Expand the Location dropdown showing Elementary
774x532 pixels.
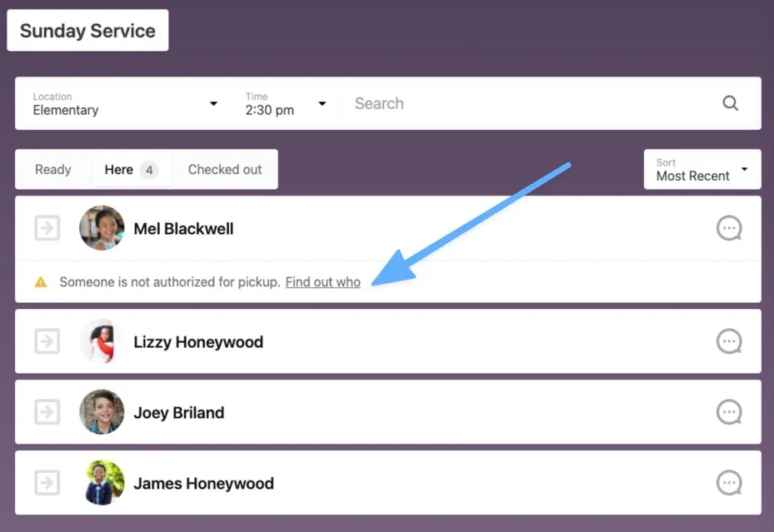[124, 103]
